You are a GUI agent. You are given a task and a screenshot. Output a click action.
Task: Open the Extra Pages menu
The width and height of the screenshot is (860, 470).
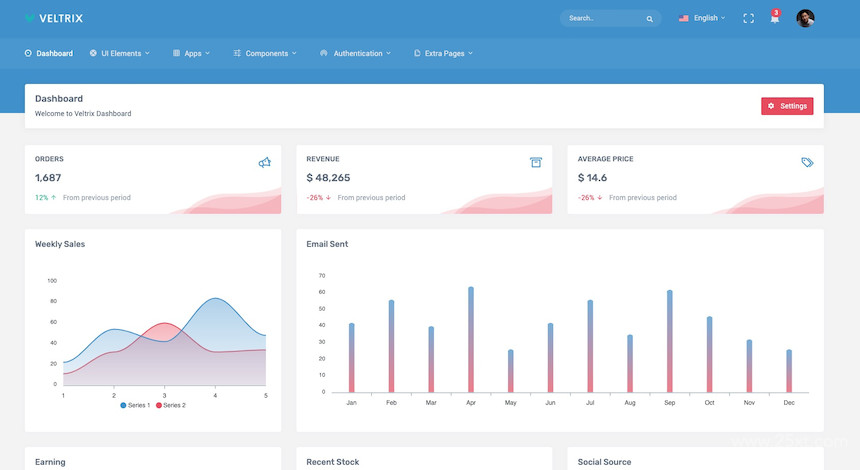point(443,53)
